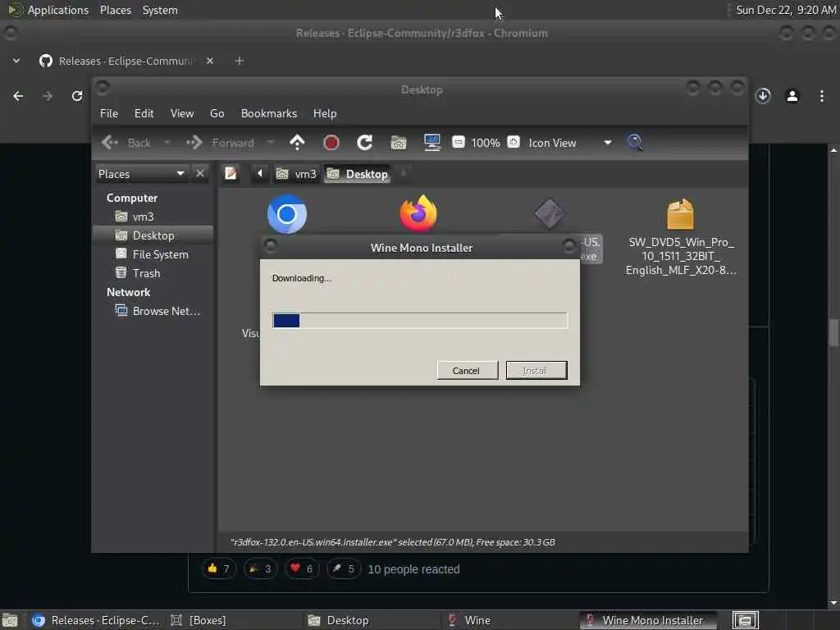Viewport: 840px width, 630px height.
Task: Open the top panel Places menu
Action: coord(116,10)
